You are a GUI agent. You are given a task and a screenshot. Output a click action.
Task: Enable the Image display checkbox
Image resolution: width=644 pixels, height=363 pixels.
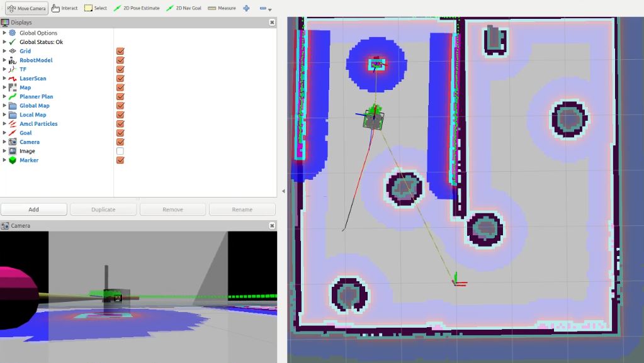point(120,151)
